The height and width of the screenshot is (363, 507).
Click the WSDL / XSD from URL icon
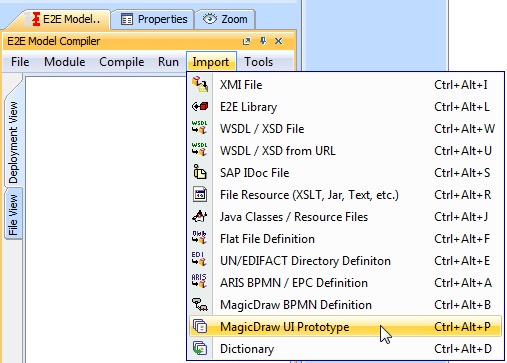click(200, 150)
